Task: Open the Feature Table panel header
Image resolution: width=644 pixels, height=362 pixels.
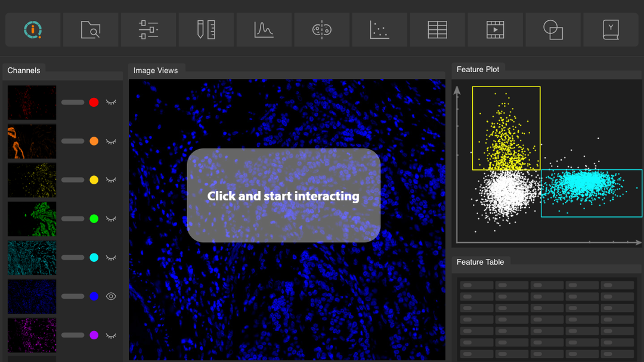Action: 481,261
